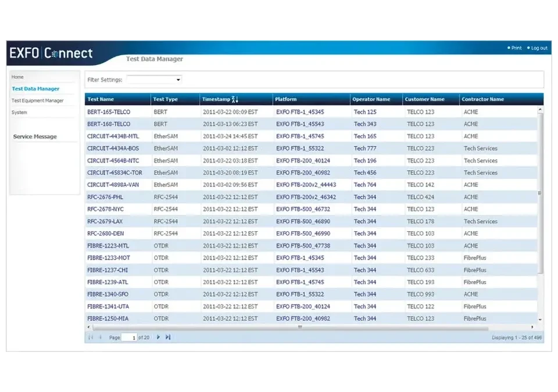The image size is (558, 392).
Task: Select Test Data Manager menu item
Action: 35,89
